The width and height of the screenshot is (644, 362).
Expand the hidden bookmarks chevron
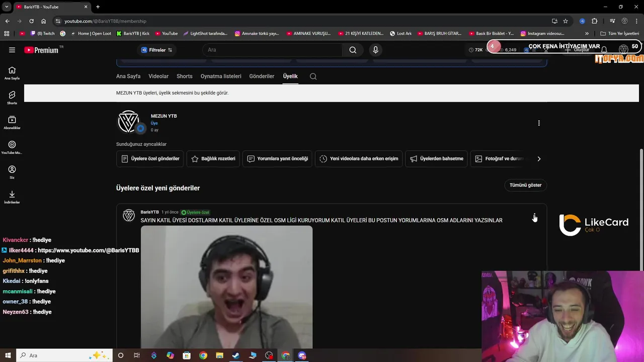click(x=587, y=34)
